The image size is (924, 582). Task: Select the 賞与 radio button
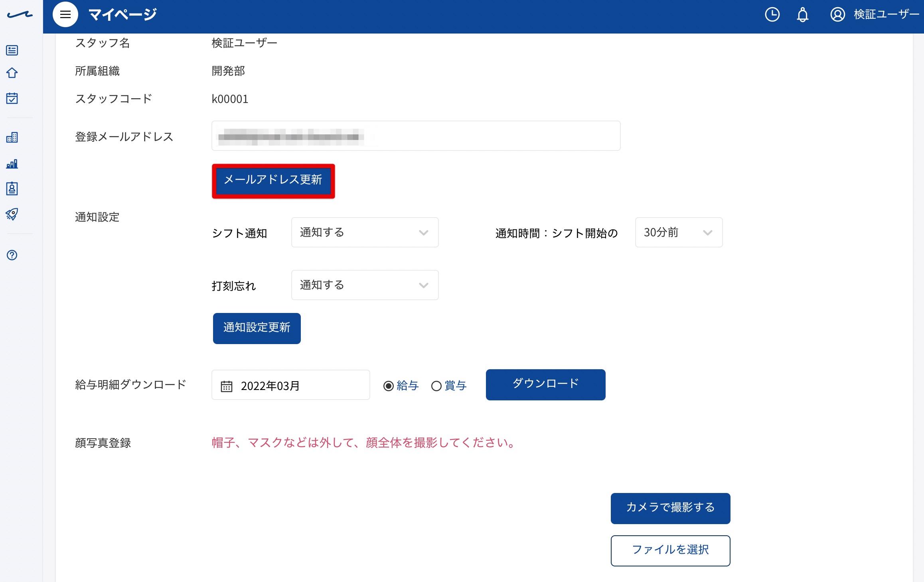click(436, 386)
